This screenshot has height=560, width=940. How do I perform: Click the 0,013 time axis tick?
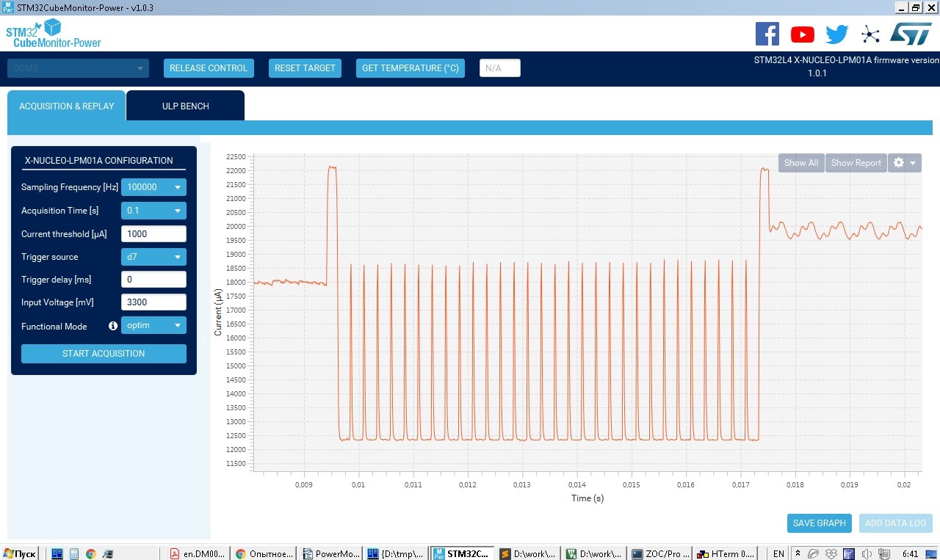pyautogui.click(x=522, y=485)
